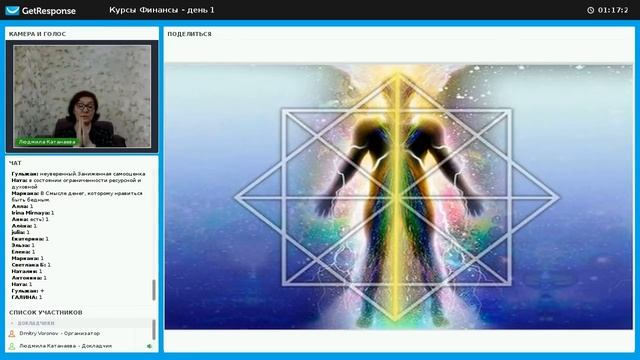Click the Елена chat message

(23, 252)
